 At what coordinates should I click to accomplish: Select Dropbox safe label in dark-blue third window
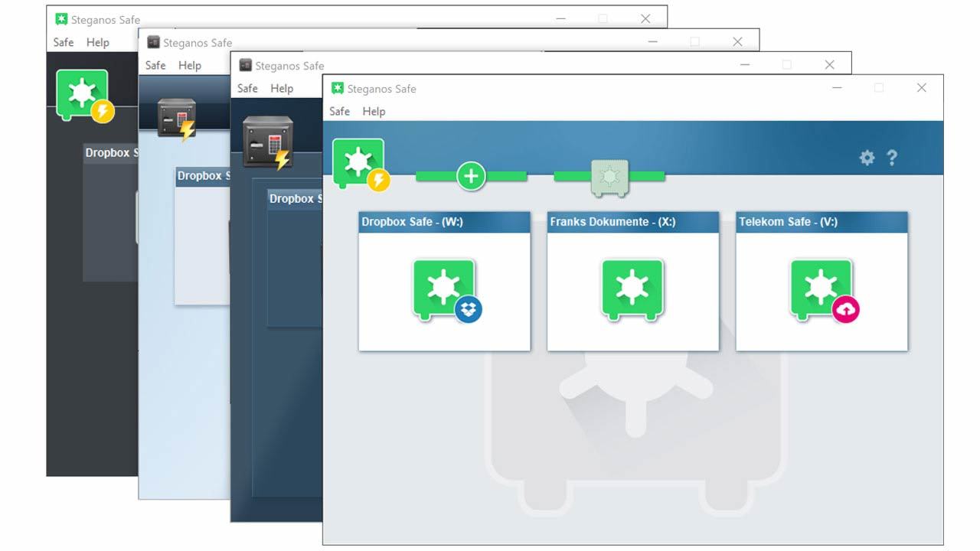click(x=296, y=198)
